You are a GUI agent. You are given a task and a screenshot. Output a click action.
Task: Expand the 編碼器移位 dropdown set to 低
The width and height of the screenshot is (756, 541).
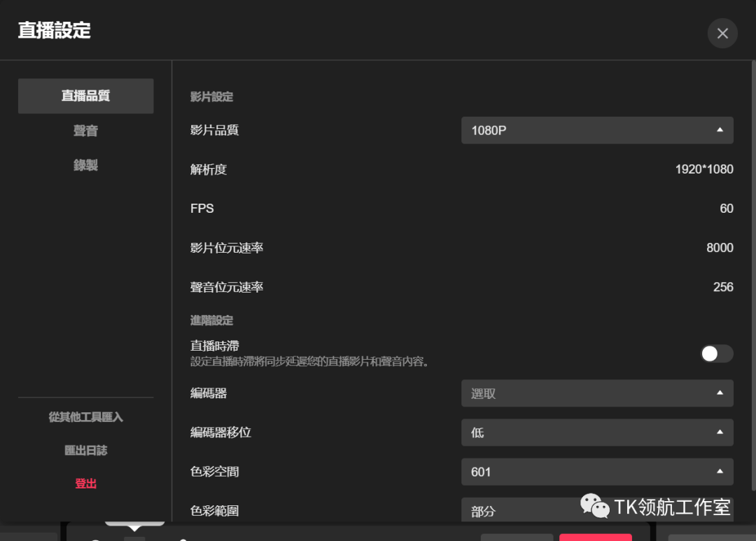tap(588, 433)
